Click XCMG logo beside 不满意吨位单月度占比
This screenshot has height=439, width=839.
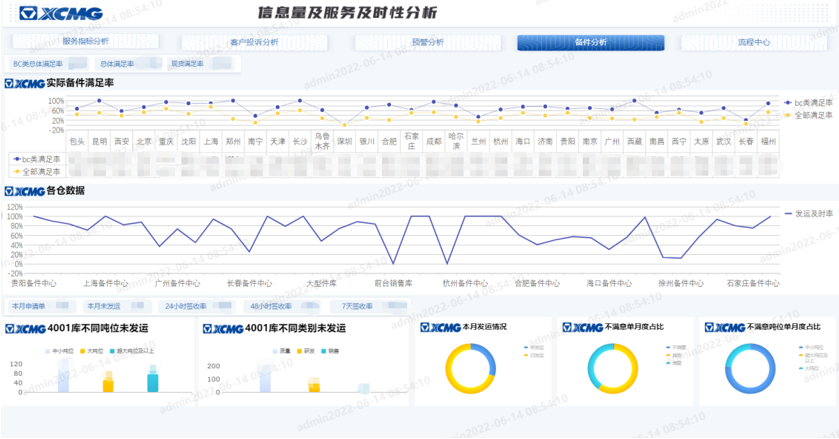(725, 327)
